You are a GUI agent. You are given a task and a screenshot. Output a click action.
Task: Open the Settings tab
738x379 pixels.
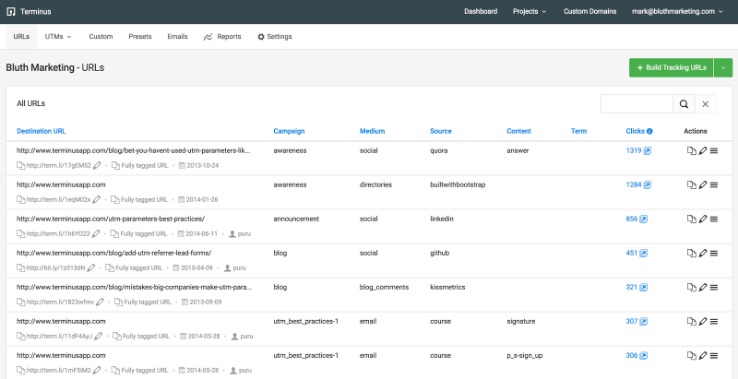coord(274,37)
